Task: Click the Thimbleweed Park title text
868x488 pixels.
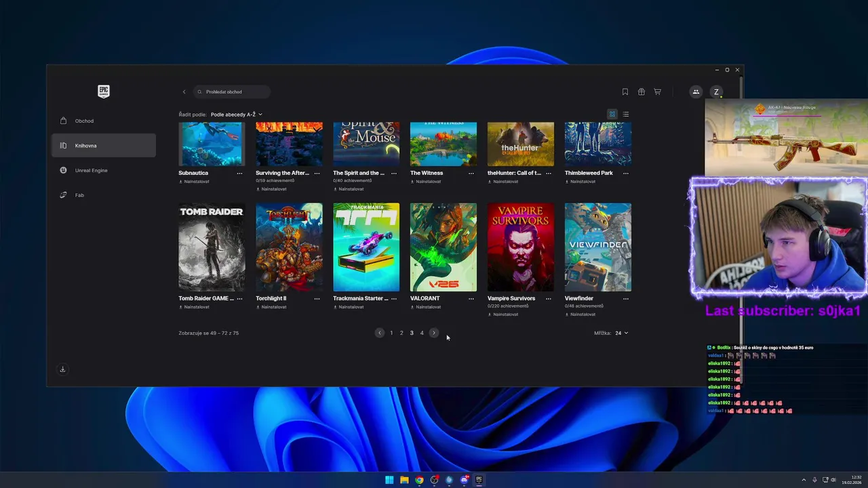Action: [589, 173]
